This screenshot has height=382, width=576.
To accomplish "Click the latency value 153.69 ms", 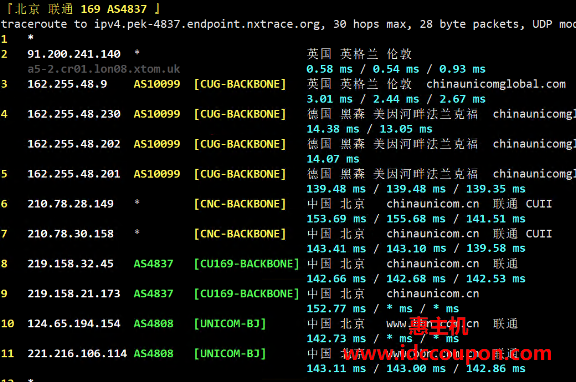I will [336, 219].
